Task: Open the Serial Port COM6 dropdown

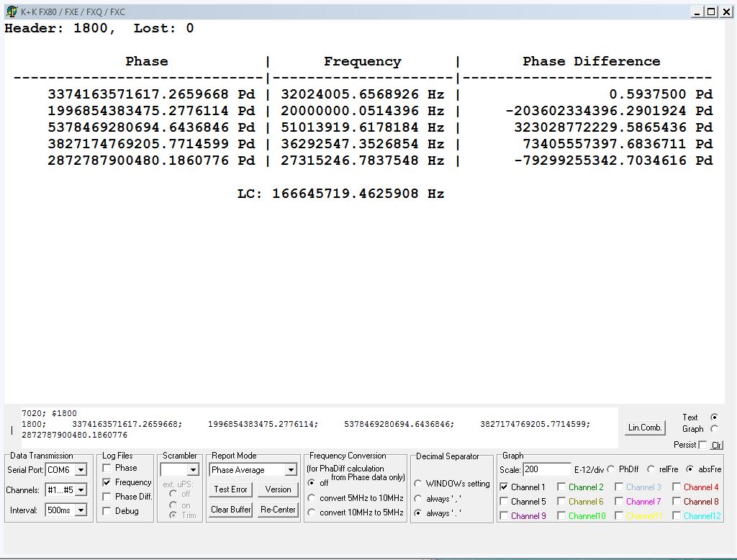Action: pos(81,470)
